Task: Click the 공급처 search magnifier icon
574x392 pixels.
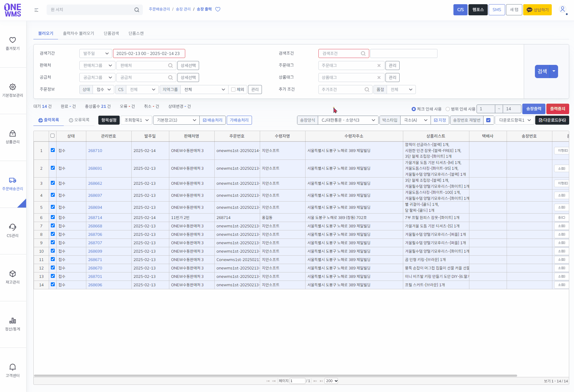Action: (x=170, y=77)
